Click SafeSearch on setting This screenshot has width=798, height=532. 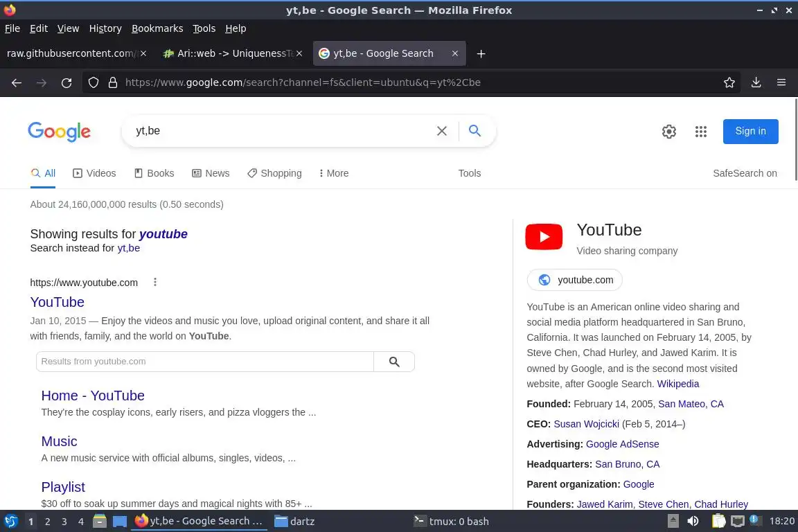(745, 173)
